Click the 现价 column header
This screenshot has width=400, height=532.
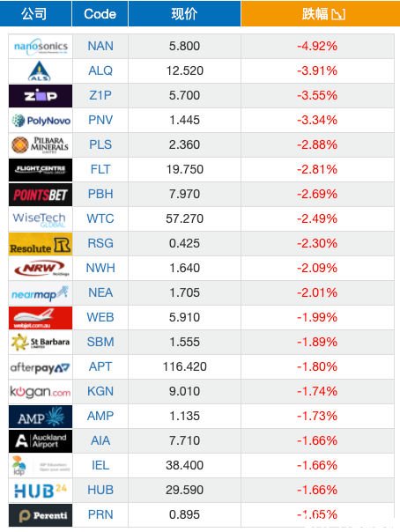click(x=184, y=13)
